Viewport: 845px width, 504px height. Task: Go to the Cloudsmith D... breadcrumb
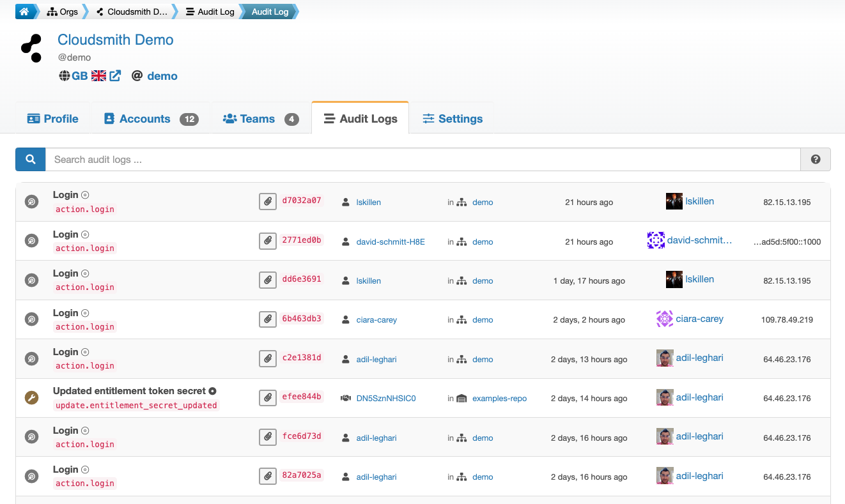click(x=132, y=11)
